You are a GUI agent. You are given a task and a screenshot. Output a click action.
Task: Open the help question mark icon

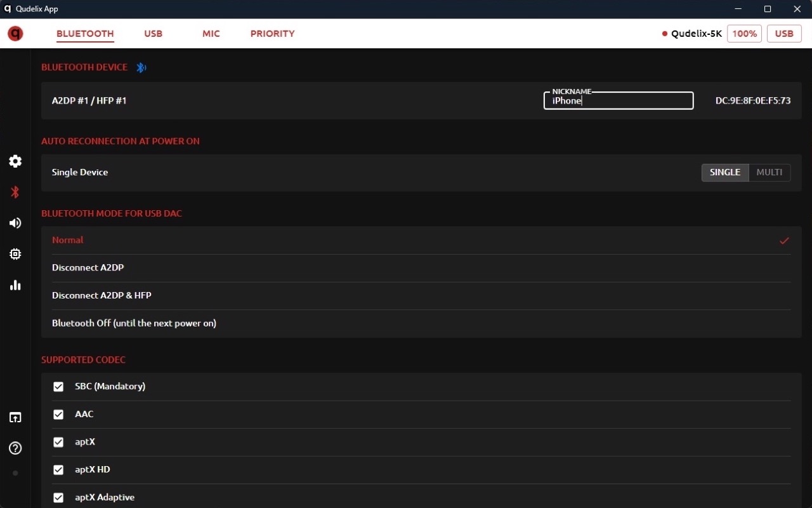pyautogui.click(x=15, y=448)
